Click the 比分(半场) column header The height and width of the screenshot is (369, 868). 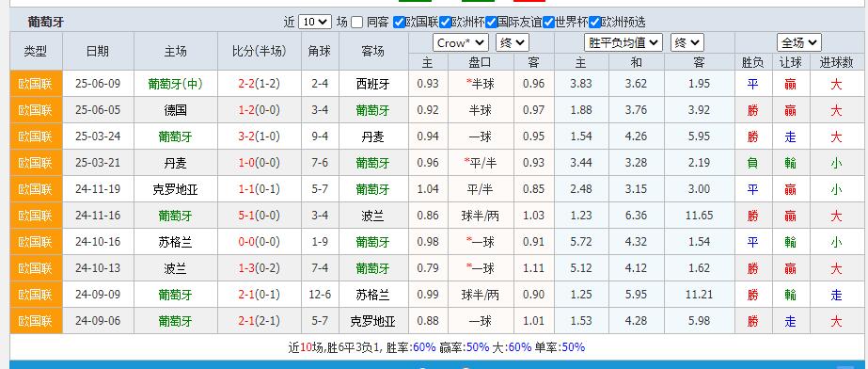pyautogui.click(x=259, y=51)
